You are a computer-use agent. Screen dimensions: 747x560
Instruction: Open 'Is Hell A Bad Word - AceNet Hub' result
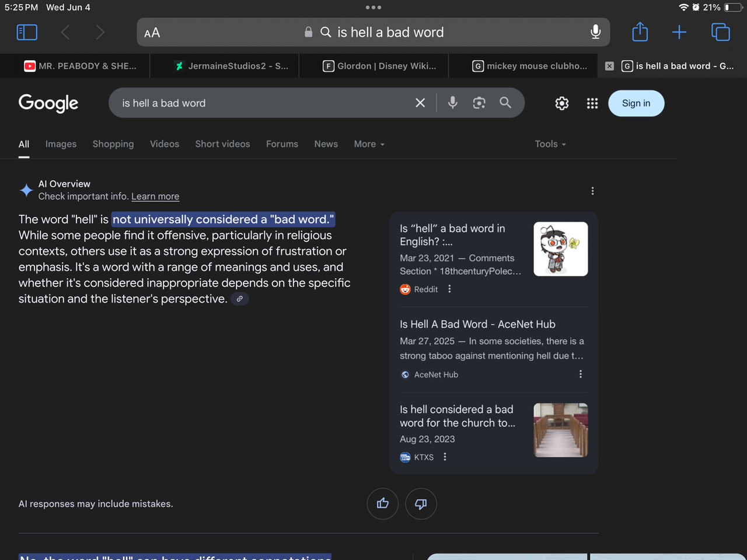(477, 324)
